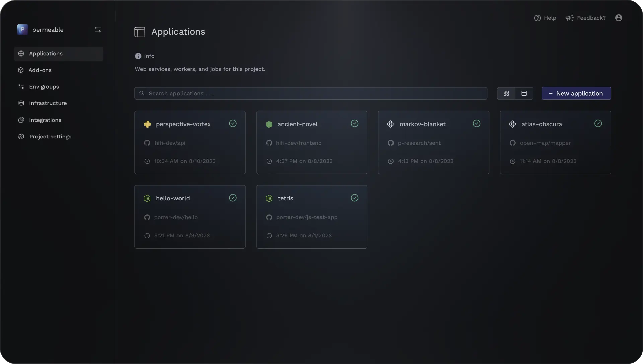Open Add-ons in the sidebar

point(40,70)
